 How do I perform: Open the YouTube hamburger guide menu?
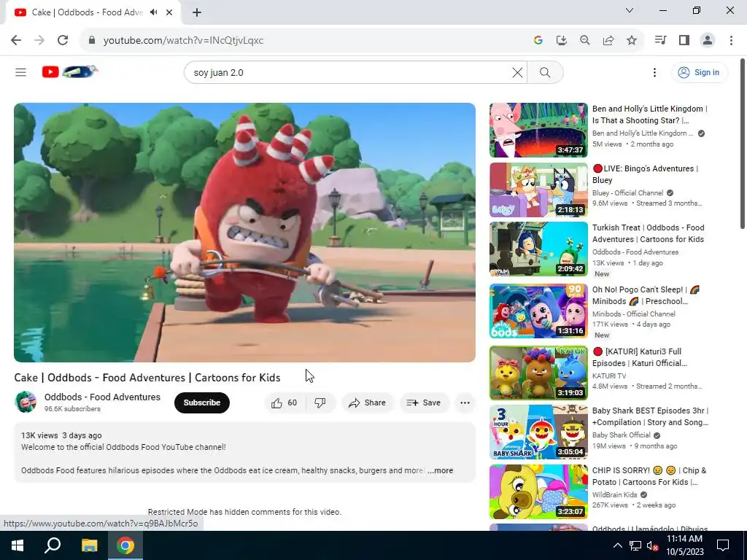[20, 72]
